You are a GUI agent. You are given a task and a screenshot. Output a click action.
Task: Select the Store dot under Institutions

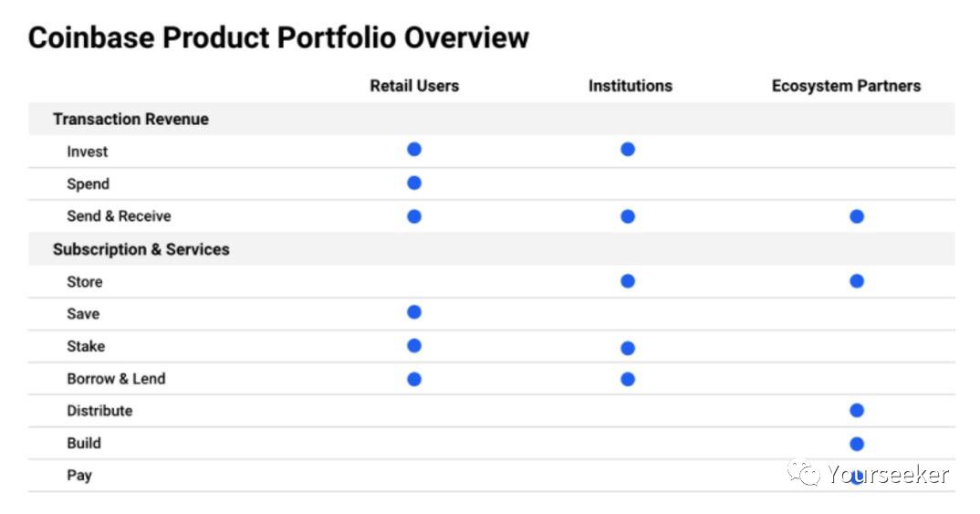click(x=628, y=281)
